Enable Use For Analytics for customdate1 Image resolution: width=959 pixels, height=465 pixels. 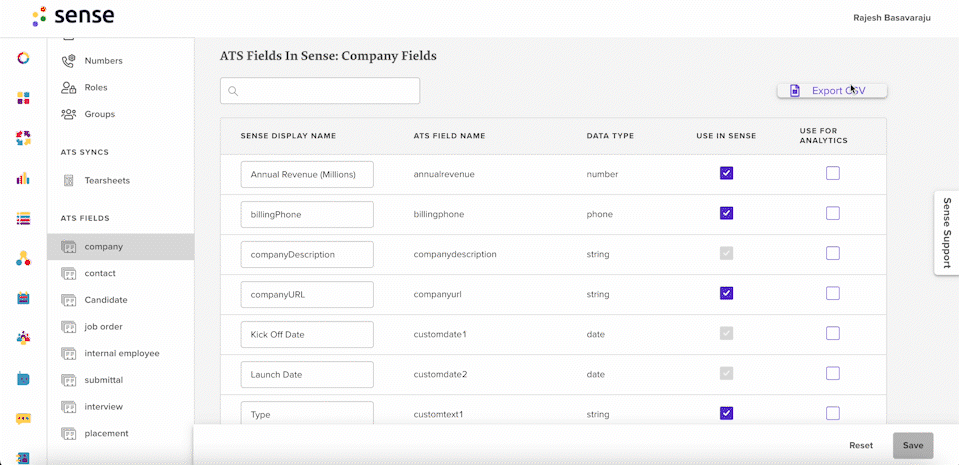[832, 333]
